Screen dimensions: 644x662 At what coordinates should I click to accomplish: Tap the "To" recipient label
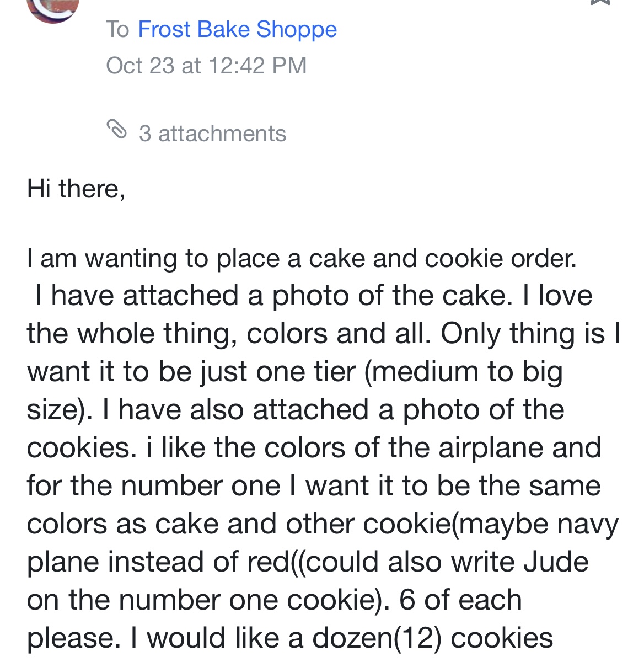[x=117, y=29]
